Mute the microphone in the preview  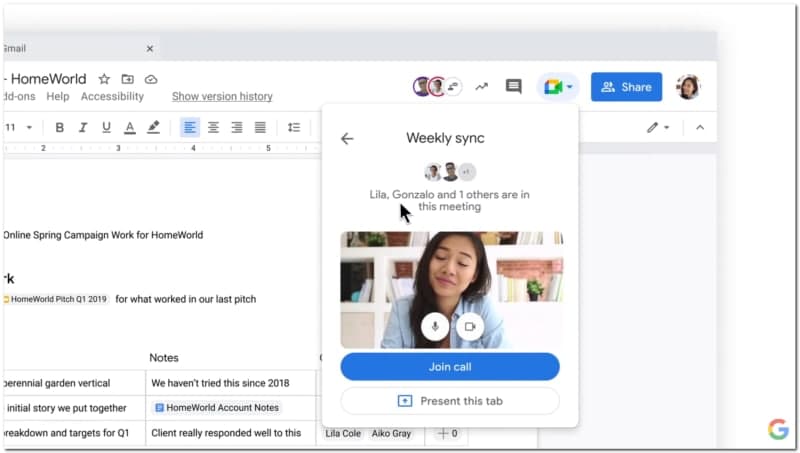point(435,326)
